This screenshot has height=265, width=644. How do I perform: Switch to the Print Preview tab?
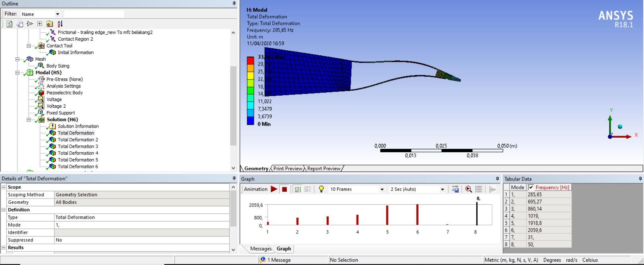[x=288, y=168]
